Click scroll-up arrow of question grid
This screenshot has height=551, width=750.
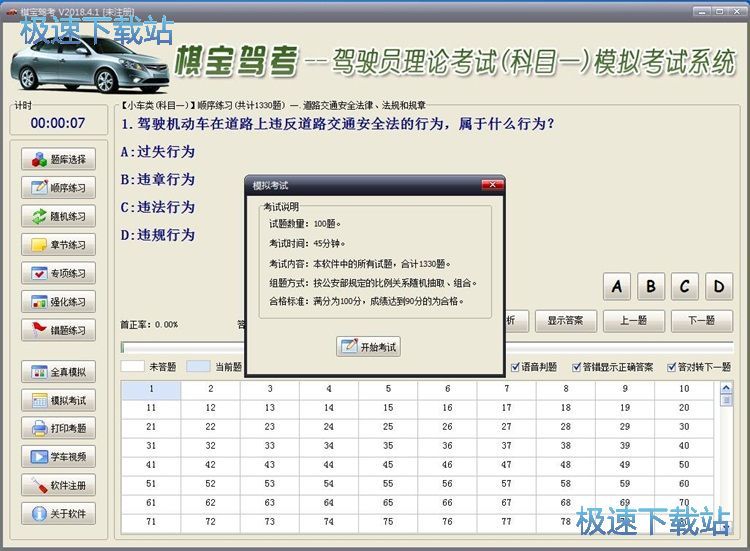pos(726,388)
